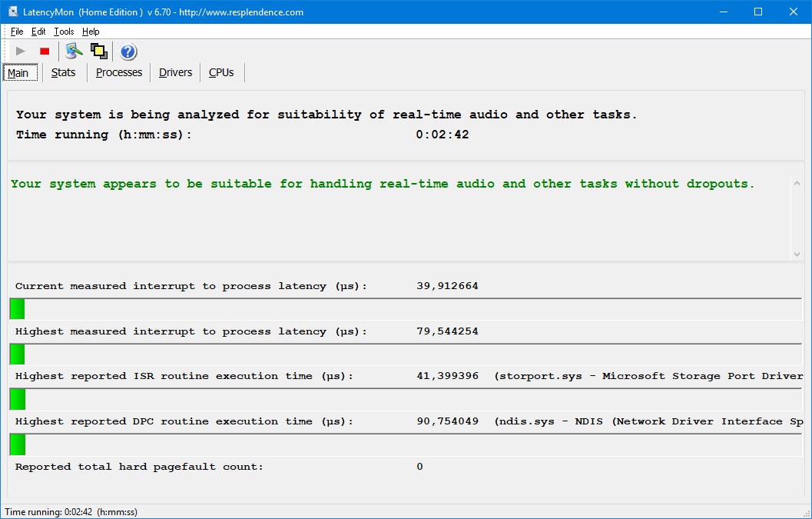Click the current latency value 39,912664
812x519 pixels.
point(447,286)
